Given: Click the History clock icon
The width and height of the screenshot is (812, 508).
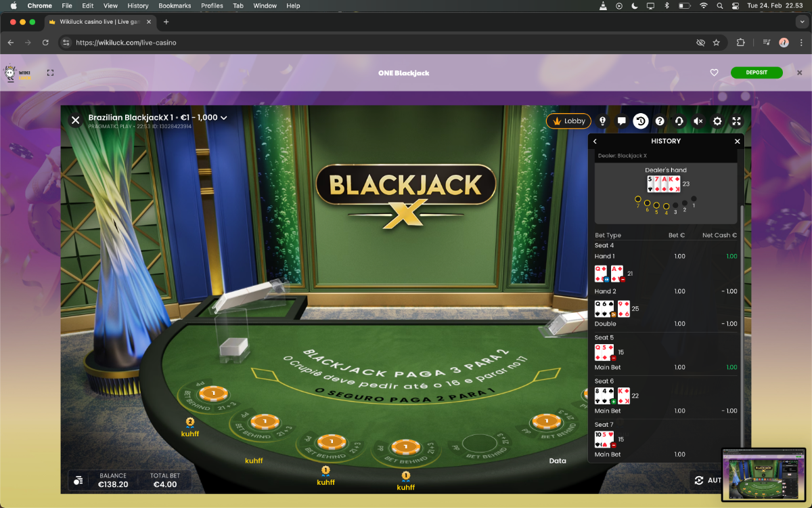Looking at the screenshot, I should [x=640, y=121].
